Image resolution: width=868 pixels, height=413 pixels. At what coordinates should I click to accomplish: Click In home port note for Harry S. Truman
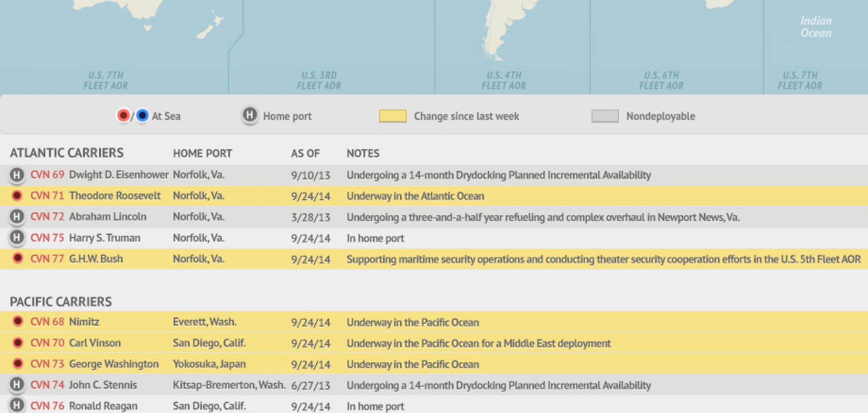point(376,238)
